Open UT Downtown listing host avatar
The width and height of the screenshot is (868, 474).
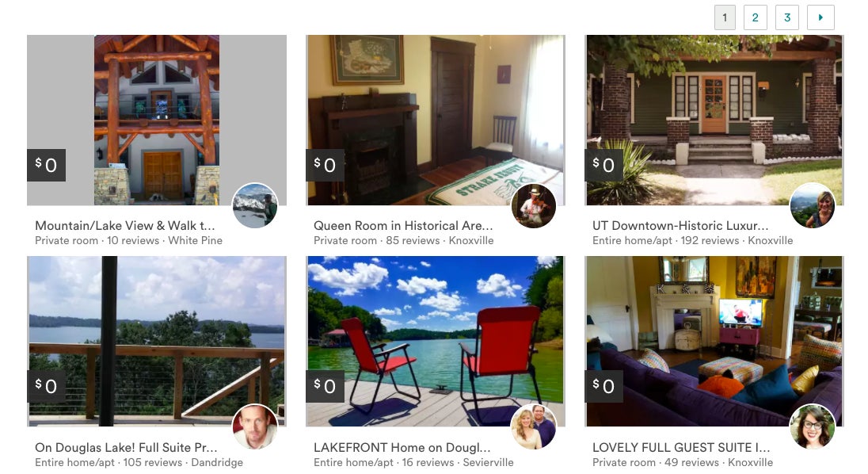pos(812,205)
